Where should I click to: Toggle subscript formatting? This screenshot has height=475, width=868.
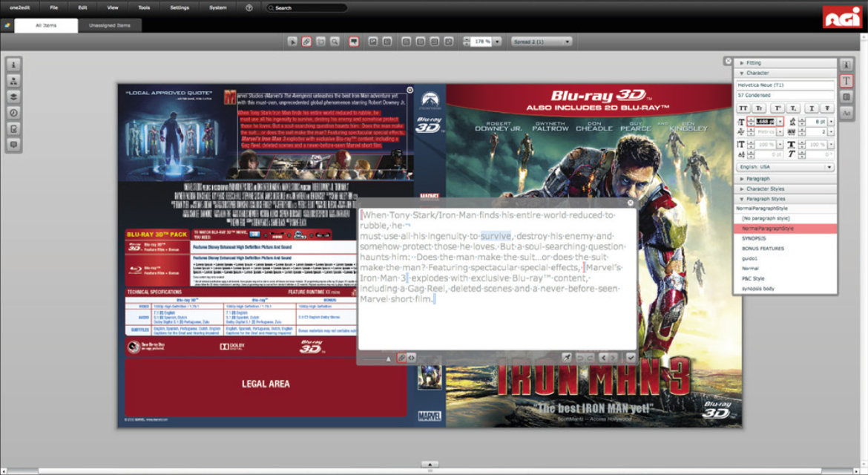(793, 108)
